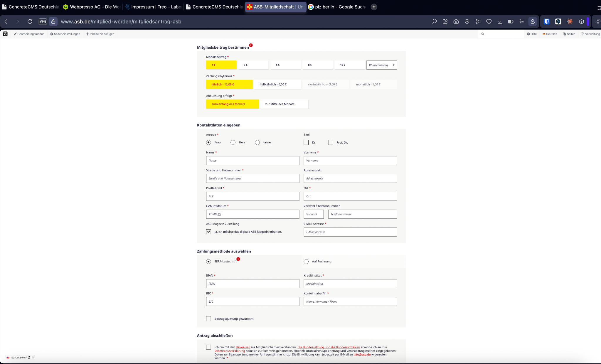Click Bearbeitungsmodus in CMS toolbar
Image resolution: width=601 pixels, height=364 pixels.
[29, 34]
